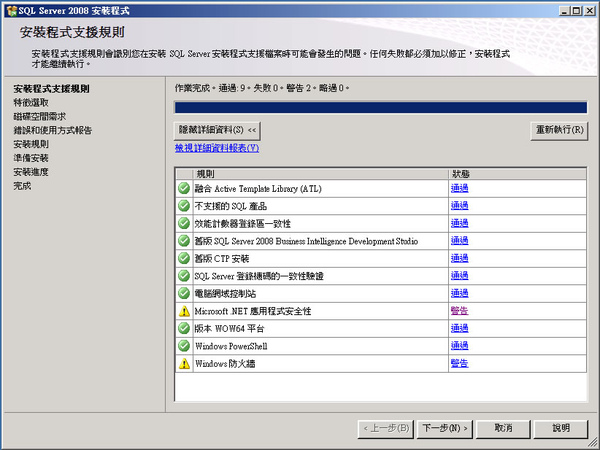Click rule text 舊版 CTP 安裝

click(222, 259)
